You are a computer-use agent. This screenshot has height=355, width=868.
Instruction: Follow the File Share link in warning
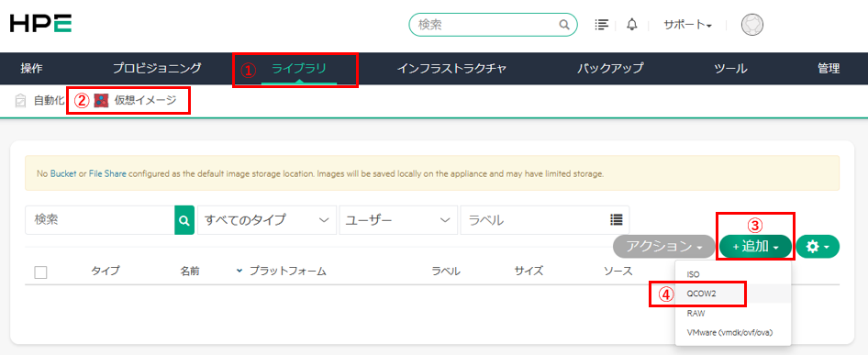point(107,174)
